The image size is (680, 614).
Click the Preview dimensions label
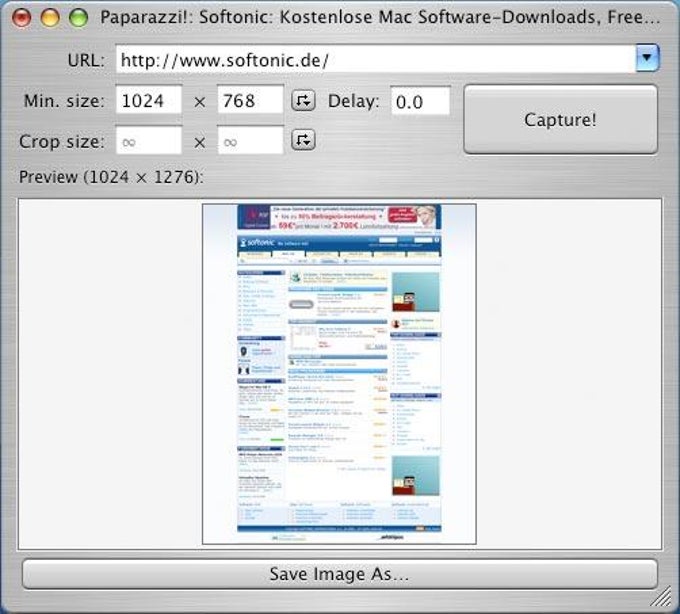pyautogui.click(x=111, y=177)
